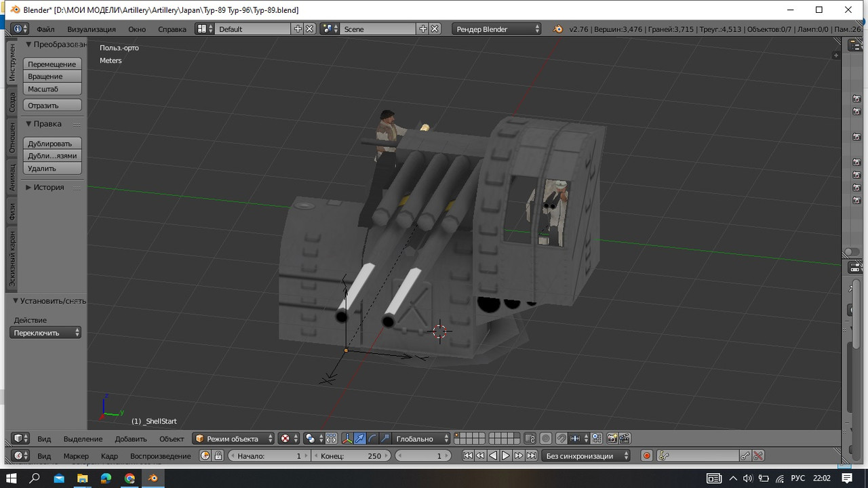The width and height of the screenshot is (868, 488).
Task: Open the pivot point selector
Action: pos(313,439)
